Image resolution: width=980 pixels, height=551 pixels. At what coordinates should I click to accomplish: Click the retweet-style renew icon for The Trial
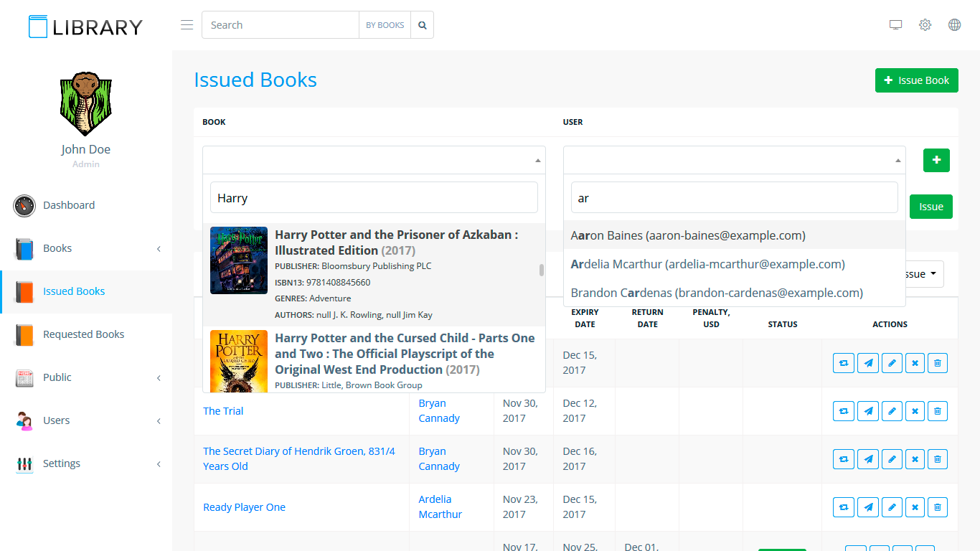click(x=844, y=411)
